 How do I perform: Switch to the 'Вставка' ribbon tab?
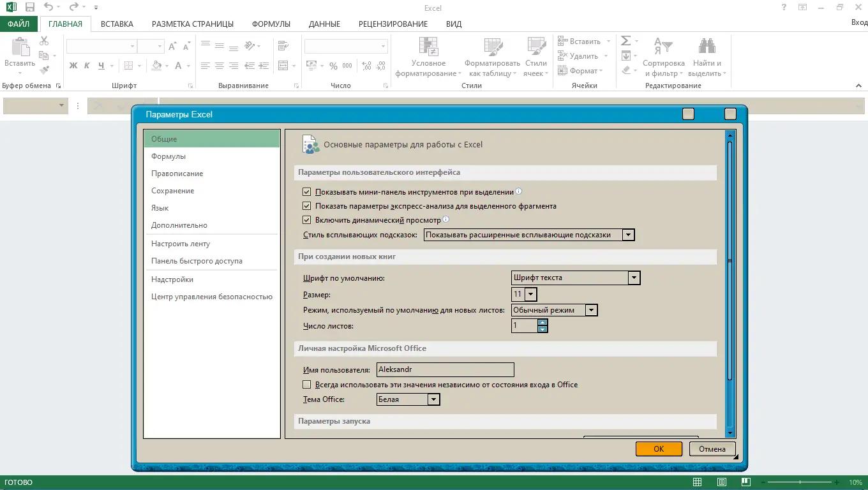coord(117,24)
